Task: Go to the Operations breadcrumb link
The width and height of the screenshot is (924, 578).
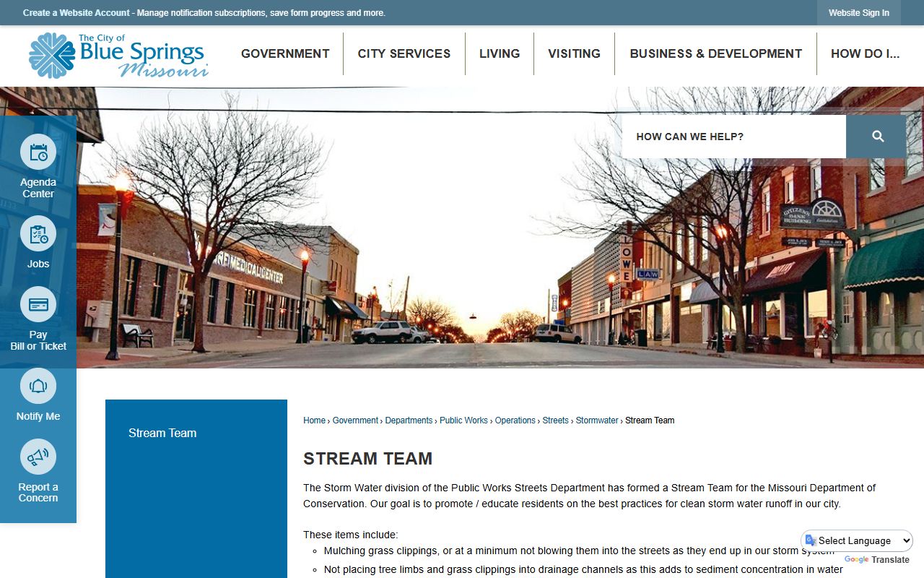Action: click(515, 420)
